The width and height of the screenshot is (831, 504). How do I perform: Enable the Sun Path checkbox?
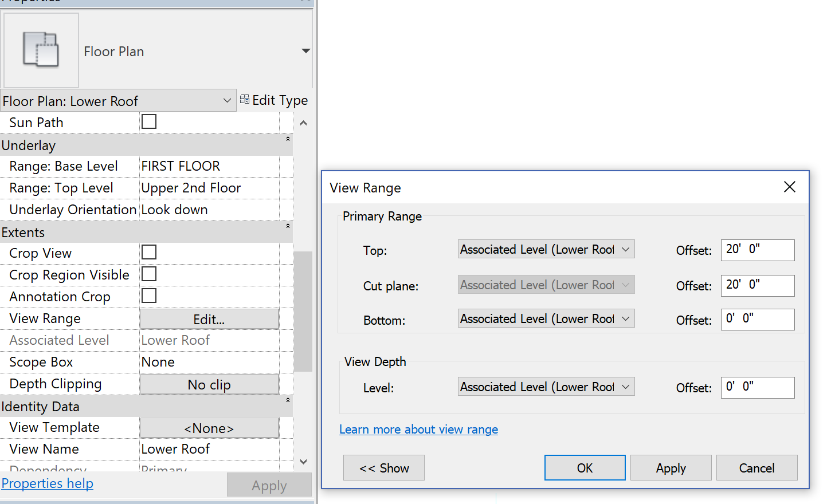(149, 122)
